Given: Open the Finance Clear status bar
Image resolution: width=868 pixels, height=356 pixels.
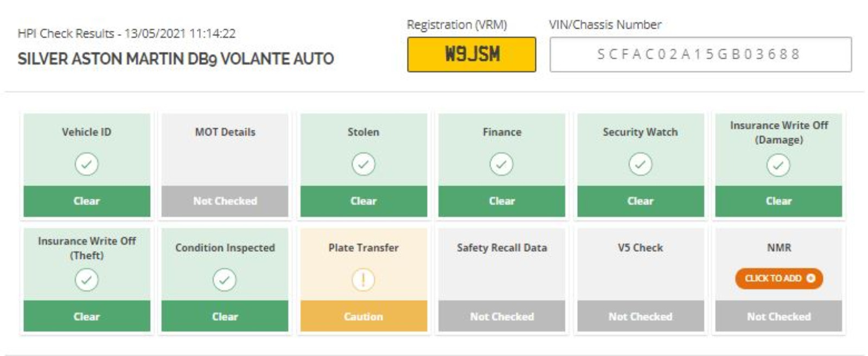Looking at the screenshot, I should (x=502, y=201).
